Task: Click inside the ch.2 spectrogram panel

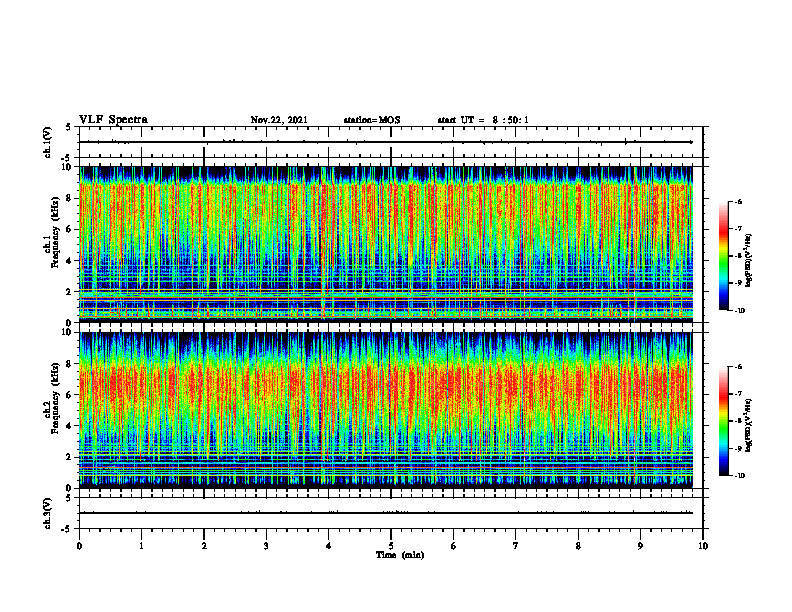Action: [386, 410]
